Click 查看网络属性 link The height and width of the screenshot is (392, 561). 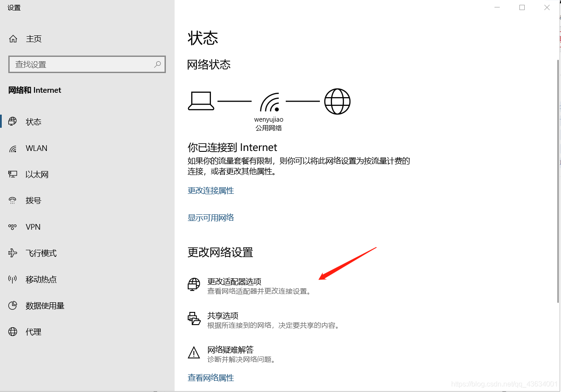(x=211, y=378)
